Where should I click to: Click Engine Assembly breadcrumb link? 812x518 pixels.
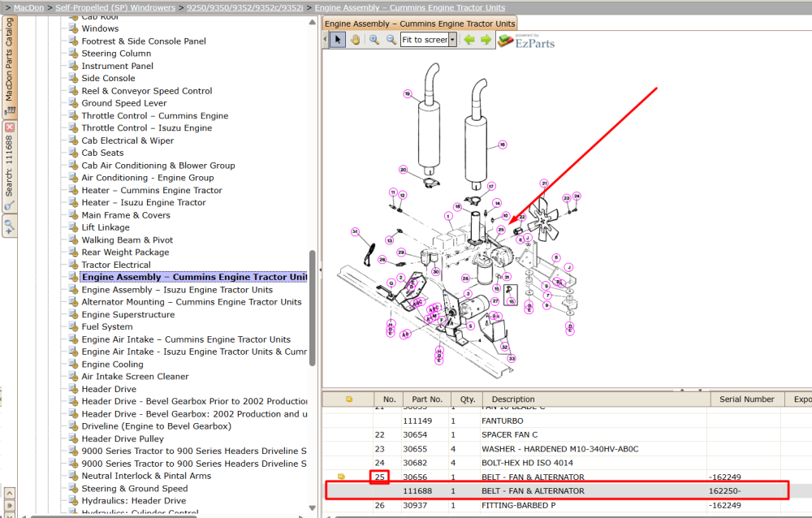point(409,8)
